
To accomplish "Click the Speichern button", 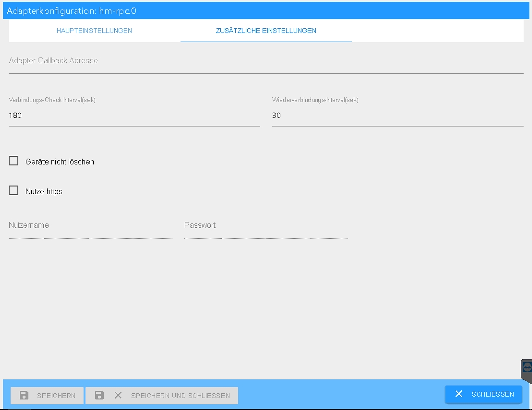I will coord(47,396).
